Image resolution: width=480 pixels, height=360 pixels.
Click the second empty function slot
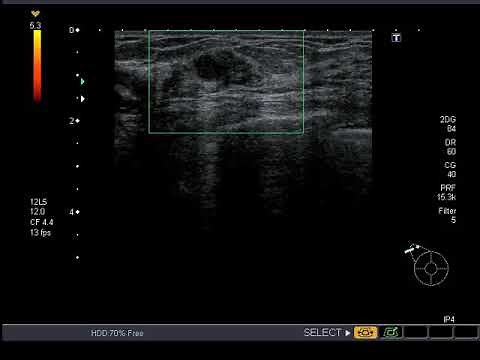441,332
